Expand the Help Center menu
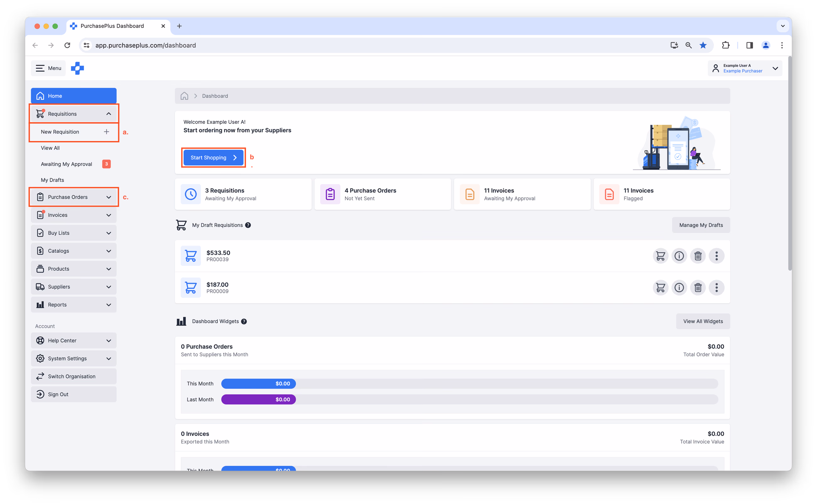The image size is (817, 504). click(74, 341)
